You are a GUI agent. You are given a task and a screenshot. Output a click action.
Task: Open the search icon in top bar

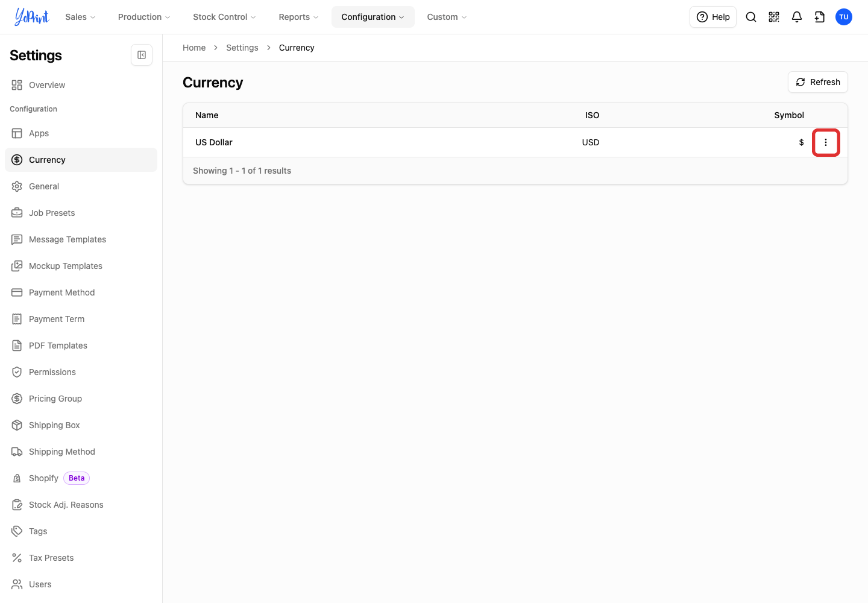pyautogui.click(x=751, y=17)
